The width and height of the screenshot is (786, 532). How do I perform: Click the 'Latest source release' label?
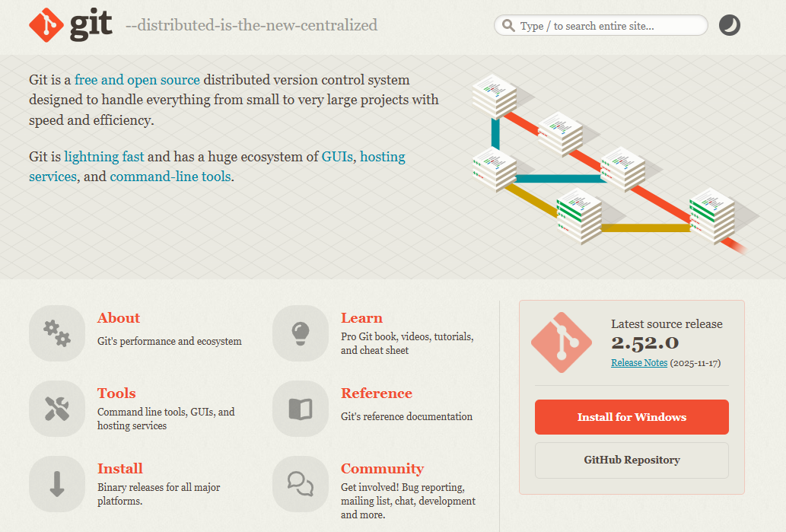click(x=667, y=324)
